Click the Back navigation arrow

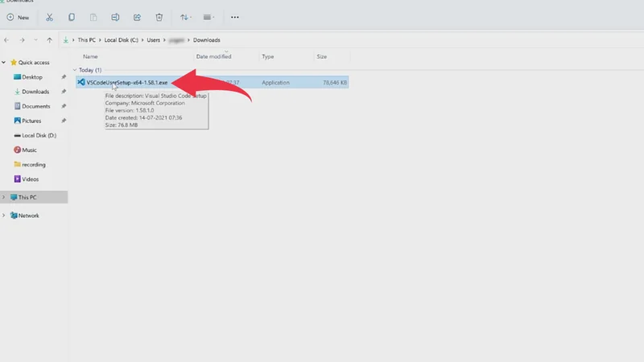(x=7, y=39)
